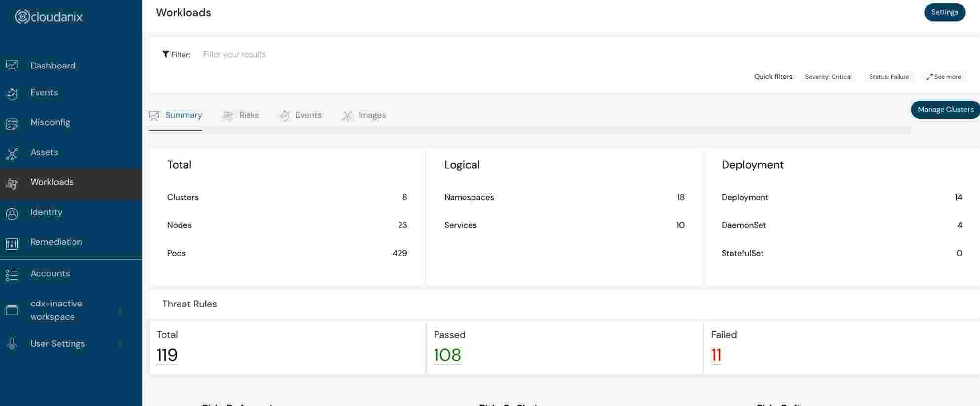Toggle the Severity: Critical quick filter
The image size is (980, 406).
828,77
